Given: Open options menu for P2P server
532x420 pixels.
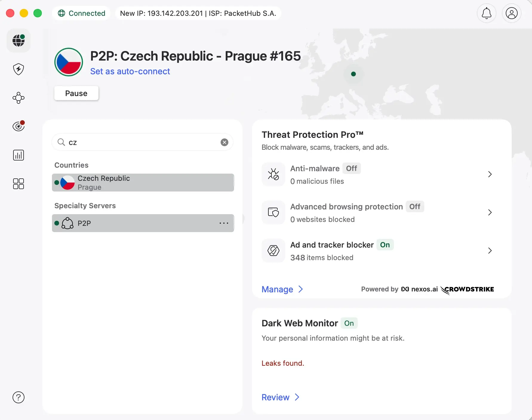Looking at the screenshot, I should [x=224, y=223].
